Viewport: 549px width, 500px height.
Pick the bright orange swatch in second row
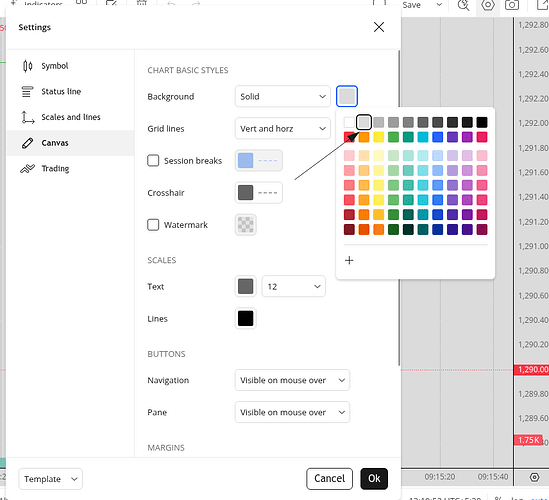(364, 137)
